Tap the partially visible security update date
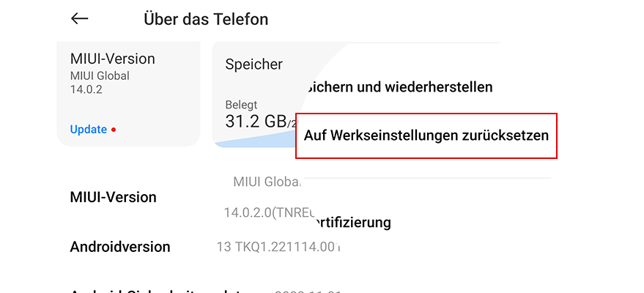Screen dimensions: 644x293 point(306,290)
